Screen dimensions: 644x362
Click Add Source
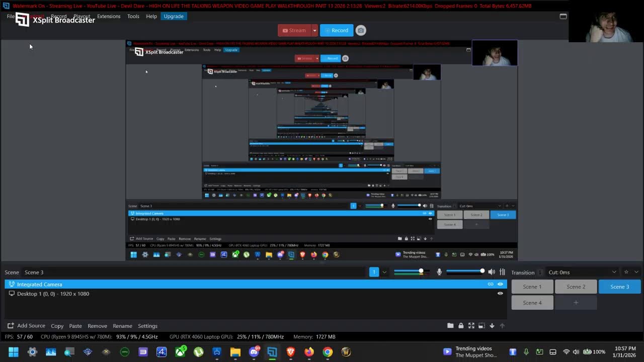point(26,326)
